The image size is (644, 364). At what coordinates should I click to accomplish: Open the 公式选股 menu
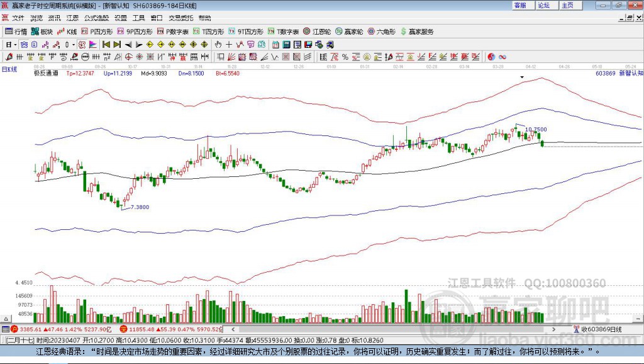(96, 18)
